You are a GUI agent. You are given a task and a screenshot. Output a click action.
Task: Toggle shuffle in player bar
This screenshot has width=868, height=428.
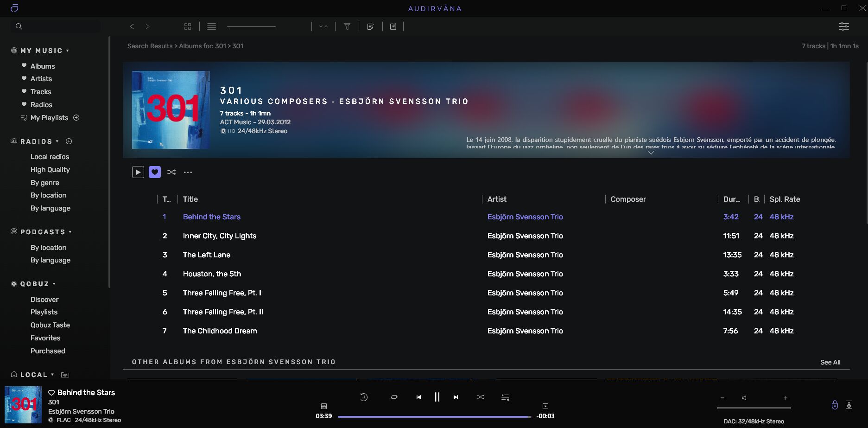(x=480, y=397)
